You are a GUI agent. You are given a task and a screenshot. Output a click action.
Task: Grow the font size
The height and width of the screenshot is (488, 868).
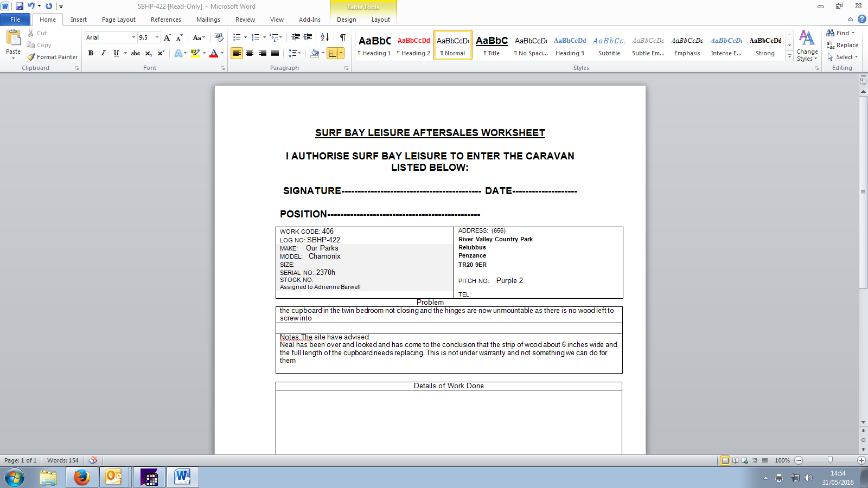[x=168, y=37]
